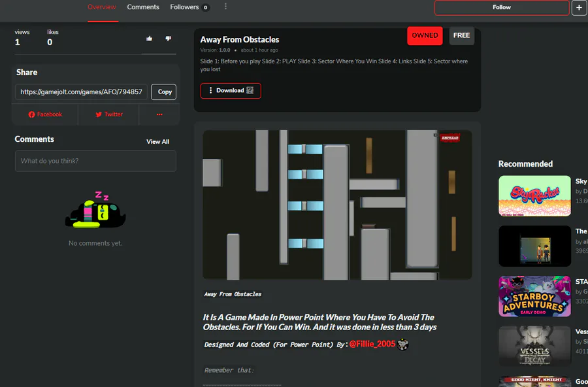Click the OWNED badge

(425, 36)
